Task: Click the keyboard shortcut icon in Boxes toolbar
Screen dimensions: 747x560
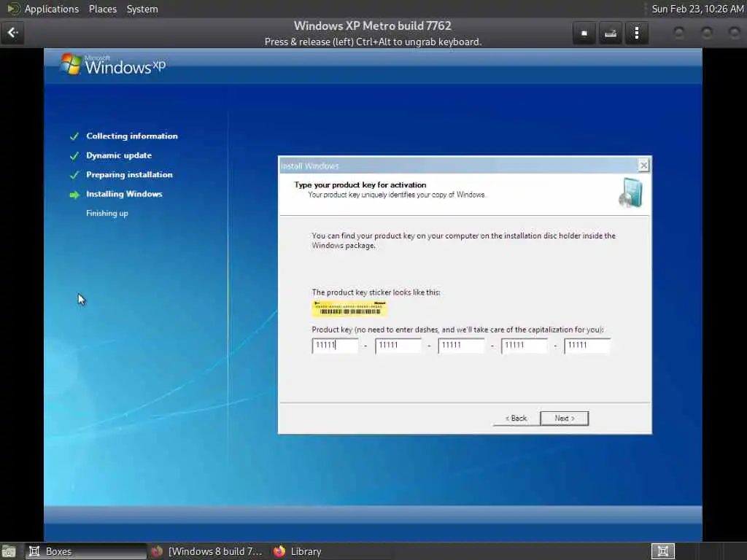Action: (x=611, y=33)
